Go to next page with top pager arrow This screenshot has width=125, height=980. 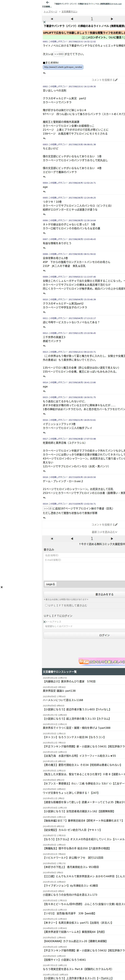(x=112, y=19)
